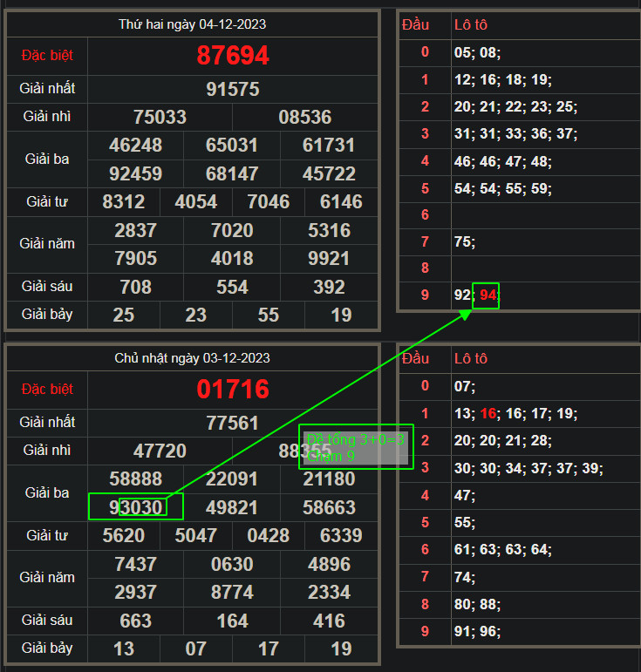Click first prize number 91575
Screen dimensions: 641x672
(x=233, y=89)
